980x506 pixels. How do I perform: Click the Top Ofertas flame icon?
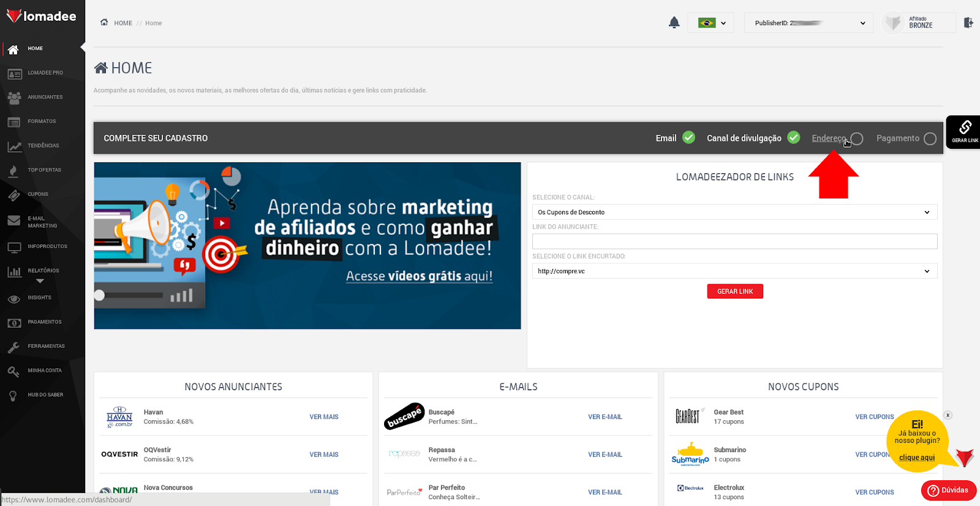click(13, 171)
